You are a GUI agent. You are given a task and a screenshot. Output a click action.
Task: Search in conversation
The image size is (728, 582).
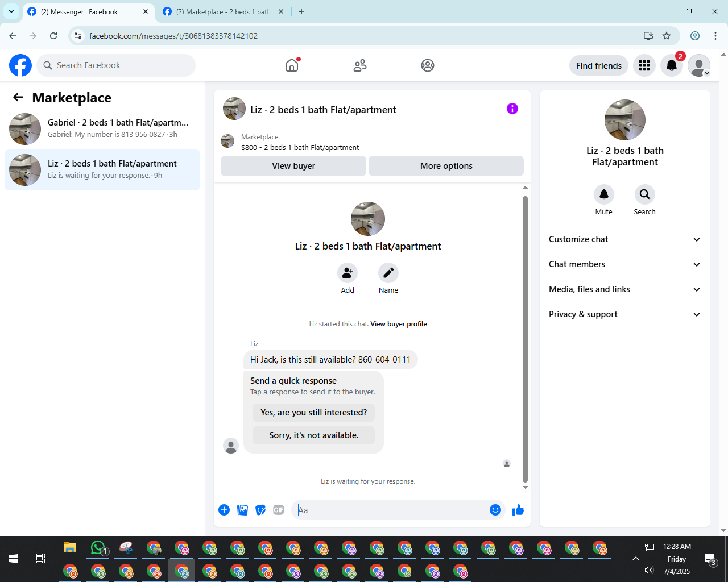coord(645,194)
